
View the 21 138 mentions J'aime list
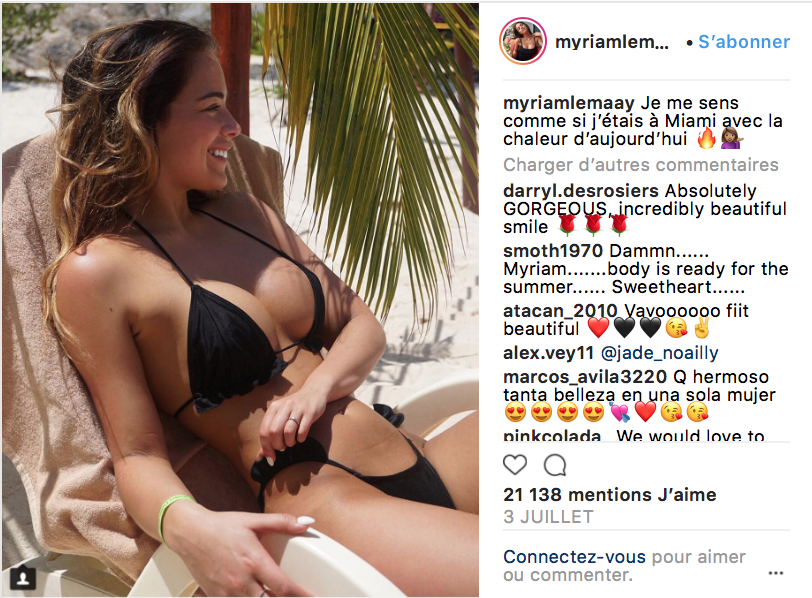610,494
